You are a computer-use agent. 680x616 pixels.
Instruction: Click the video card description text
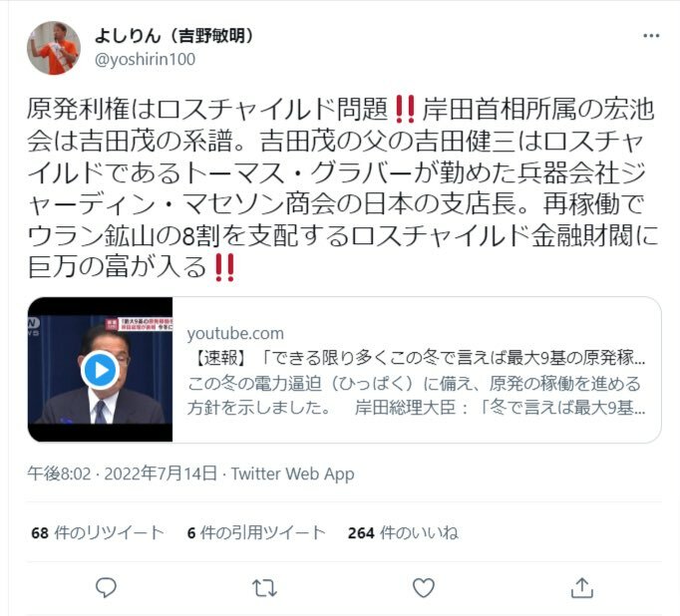(417, 396)
